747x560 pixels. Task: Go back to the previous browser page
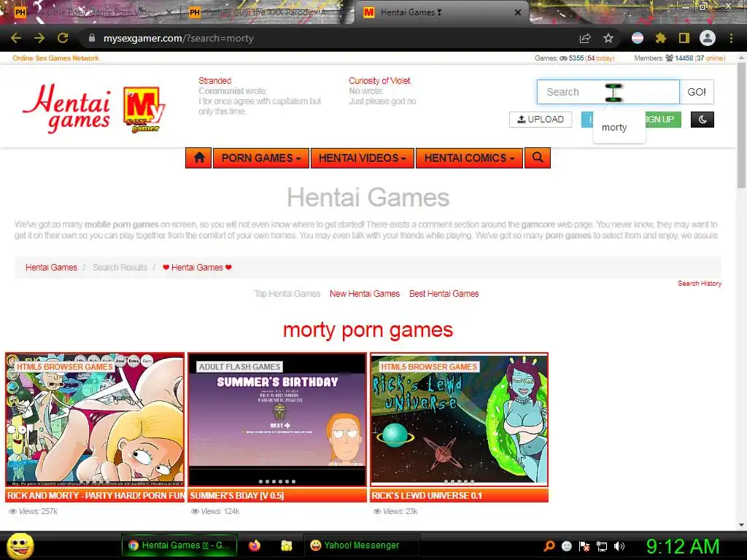point(16,38)
